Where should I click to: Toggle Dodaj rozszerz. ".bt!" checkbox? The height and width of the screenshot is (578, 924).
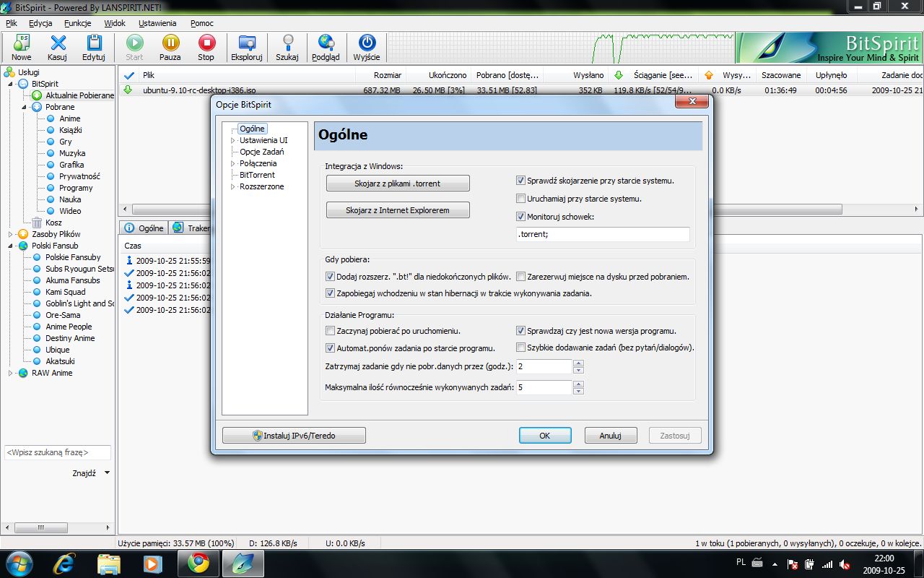tap(330, 277)
